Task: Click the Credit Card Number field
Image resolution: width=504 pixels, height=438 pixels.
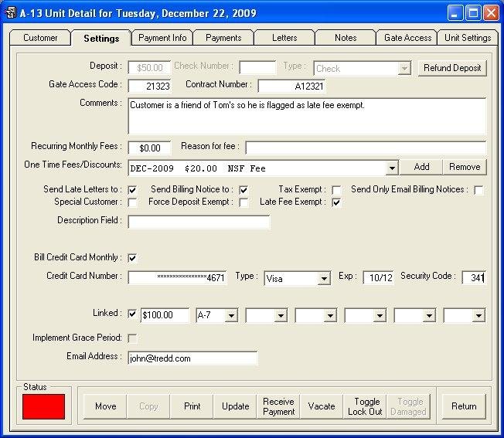Action: [178, 277]
